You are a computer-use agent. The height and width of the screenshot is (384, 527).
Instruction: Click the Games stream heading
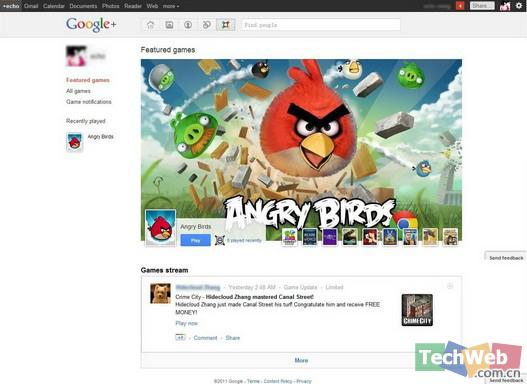pyautogui.click(x=164, y=270)
